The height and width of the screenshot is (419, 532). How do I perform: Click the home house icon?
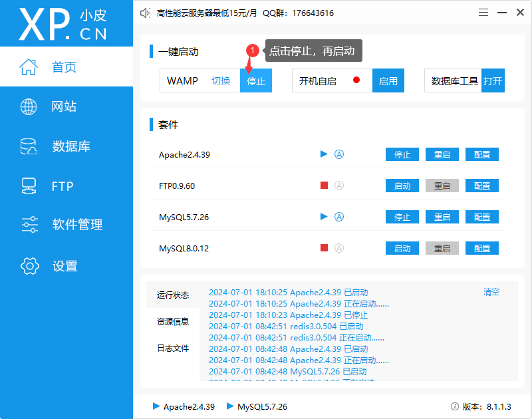point(29,67)
